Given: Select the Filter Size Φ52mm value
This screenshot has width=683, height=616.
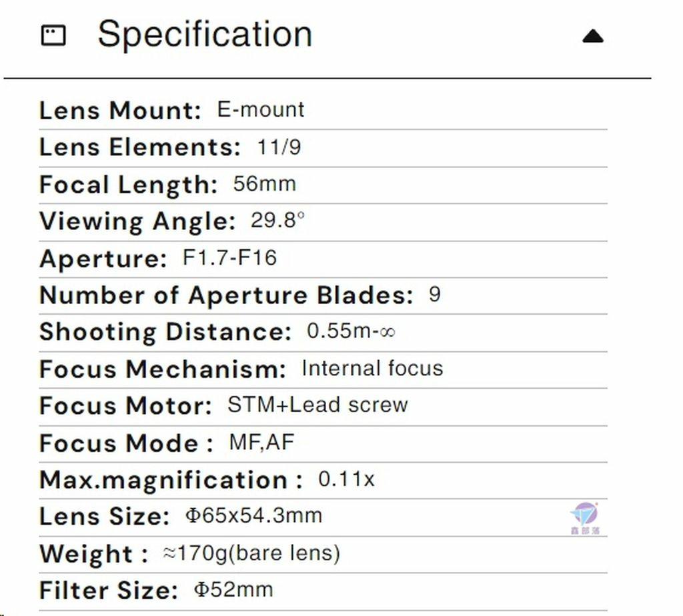Looking at the screenshot, I should pos(233,590).
